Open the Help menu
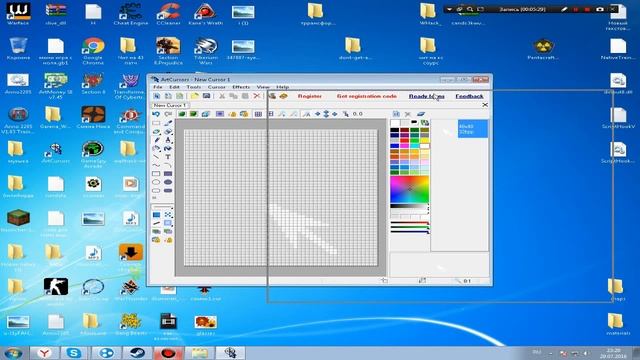 (x=282, y=87)
